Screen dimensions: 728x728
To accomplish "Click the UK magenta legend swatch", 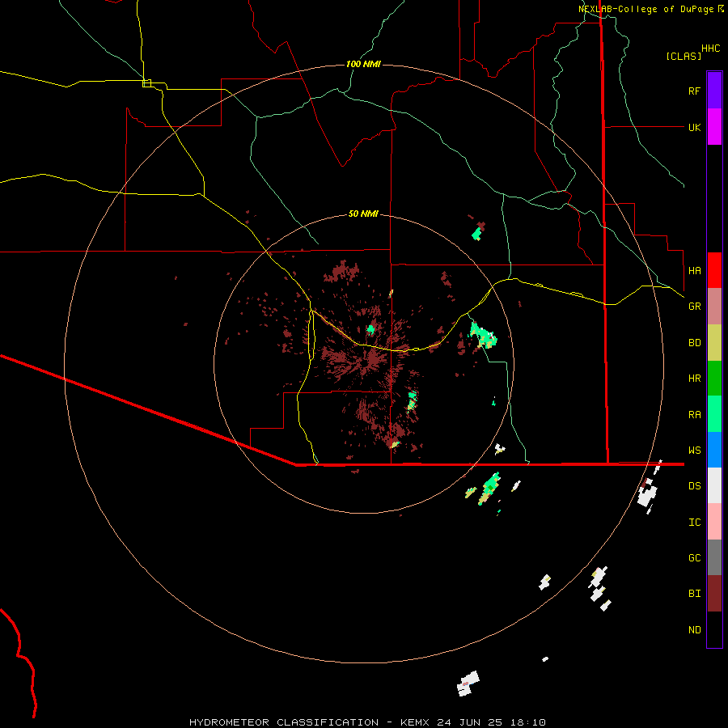I will (x=714, y=127).
